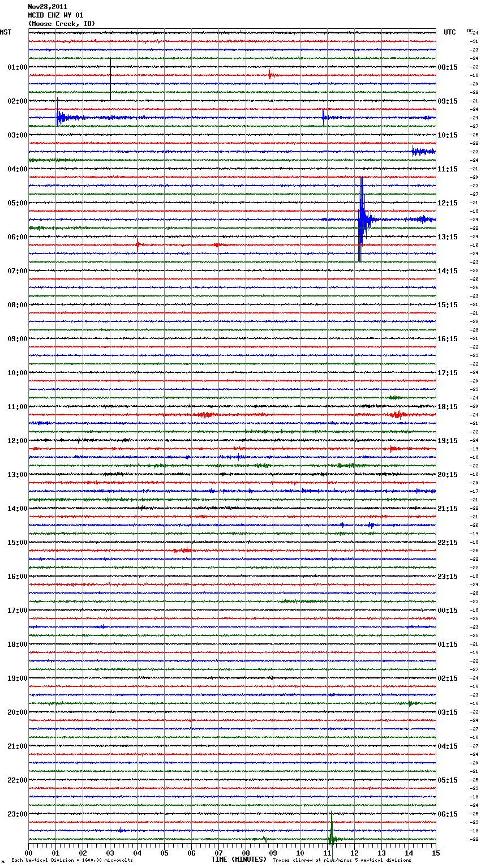The width and height of the screenshot is (481, 868).
Task: Click the 13:15 UTC time label
Action: [448, 237]
